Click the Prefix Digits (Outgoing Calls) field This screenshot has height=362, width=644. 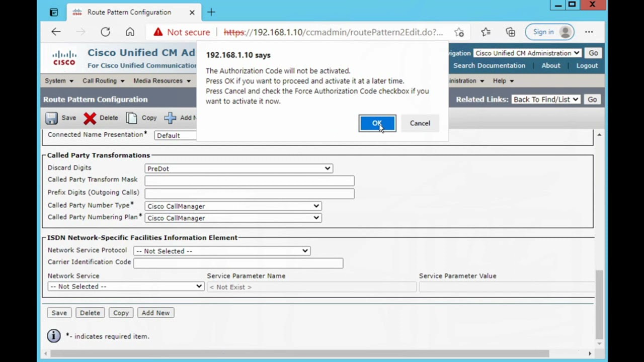point(250,193)
